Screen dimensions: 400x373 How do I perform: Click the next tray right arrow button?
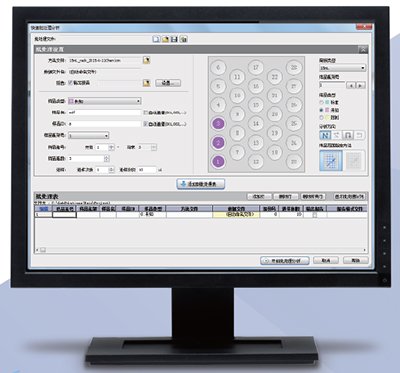pos(361,85)
